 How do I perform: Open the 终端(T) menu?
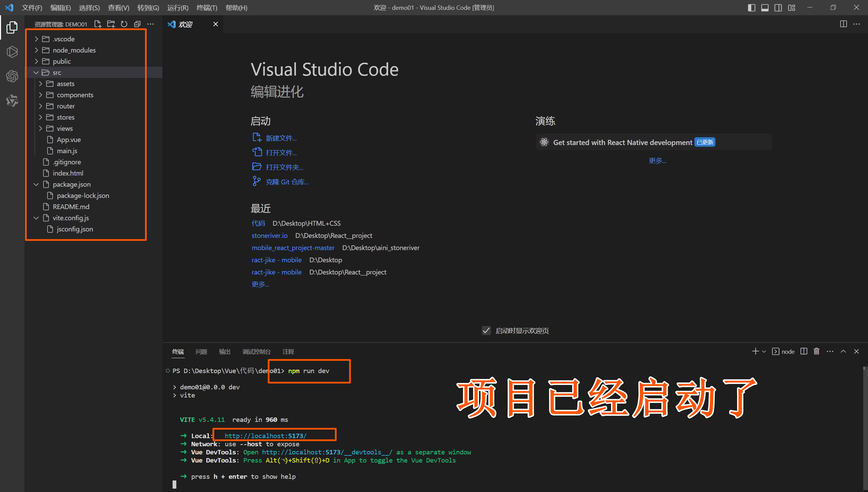coord(207,7)
